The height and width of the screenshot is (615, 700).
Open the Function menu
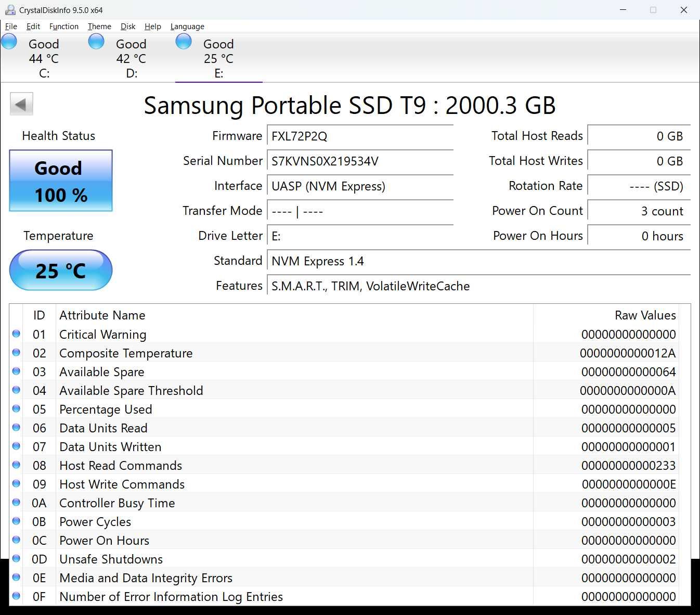pos(64,27)
